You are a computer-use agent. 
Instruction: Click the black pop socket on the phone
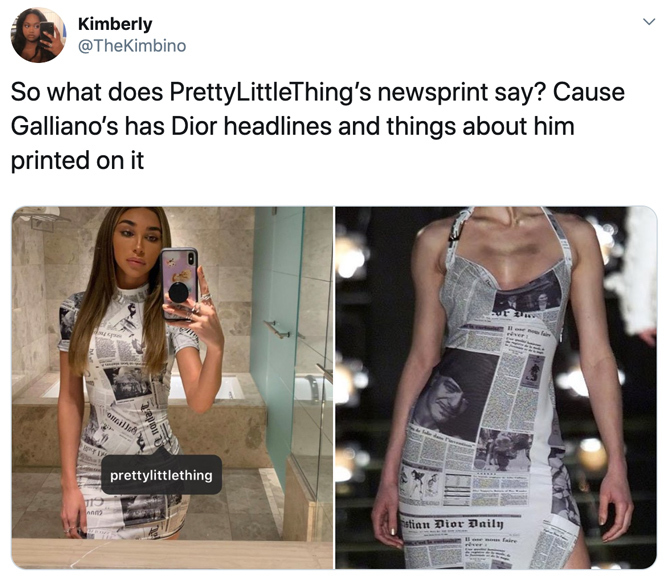[179, 293]
